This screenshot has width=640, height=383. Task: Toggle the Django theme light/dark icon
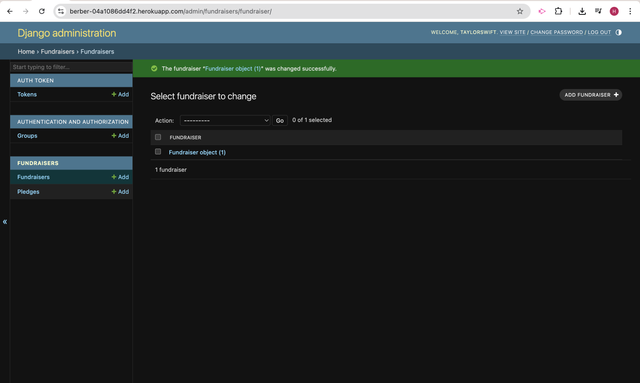619,32
